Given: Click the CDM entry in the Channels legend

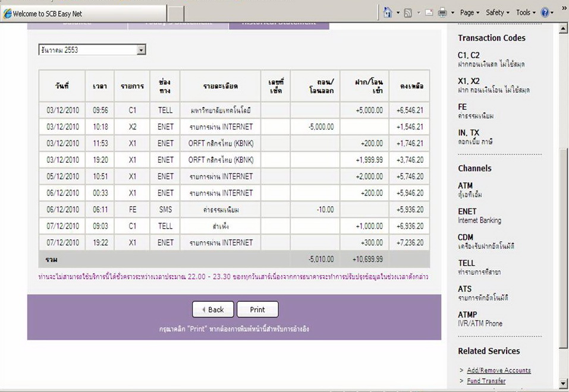Looking at the screenshot, I should pyautogui.click(x=486, y=242).
